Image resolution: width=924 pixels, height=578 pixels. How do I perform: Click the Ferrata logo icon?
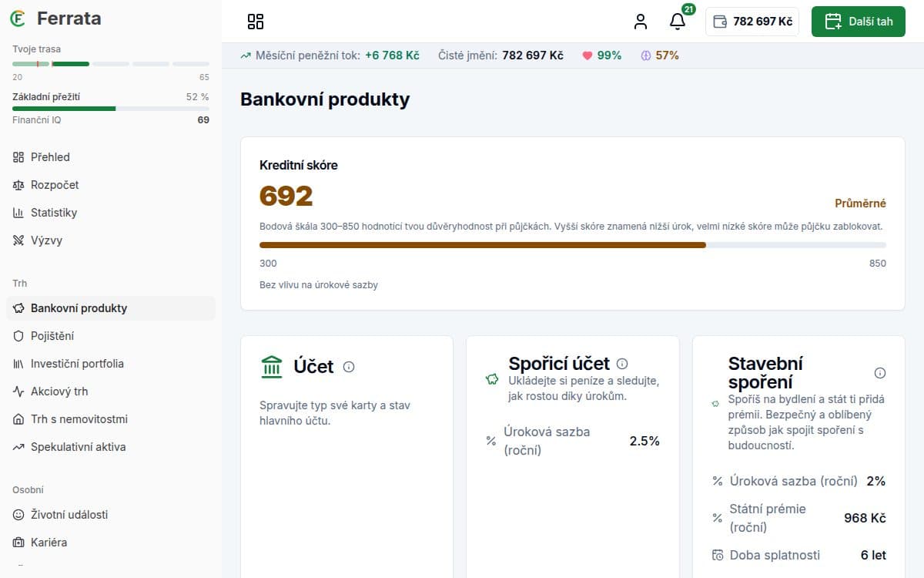coord(18,18)
